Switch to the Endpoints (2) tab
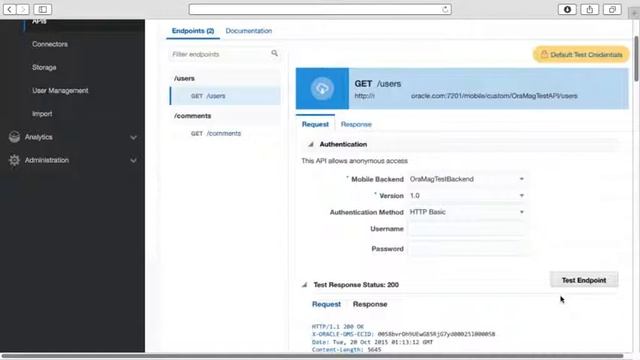The width and height of the screenshot is (640, 360). pos(193,31)
